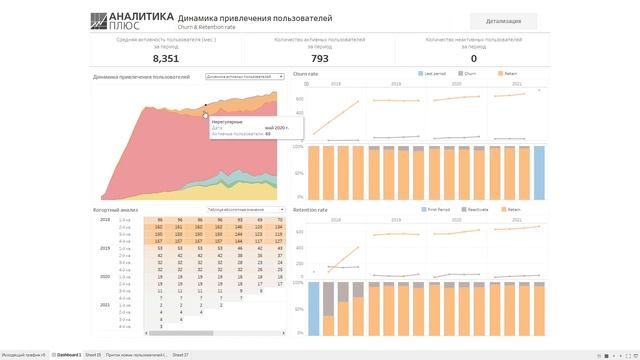Switch to the Sheet 17 tab

[x=180, y=356]
